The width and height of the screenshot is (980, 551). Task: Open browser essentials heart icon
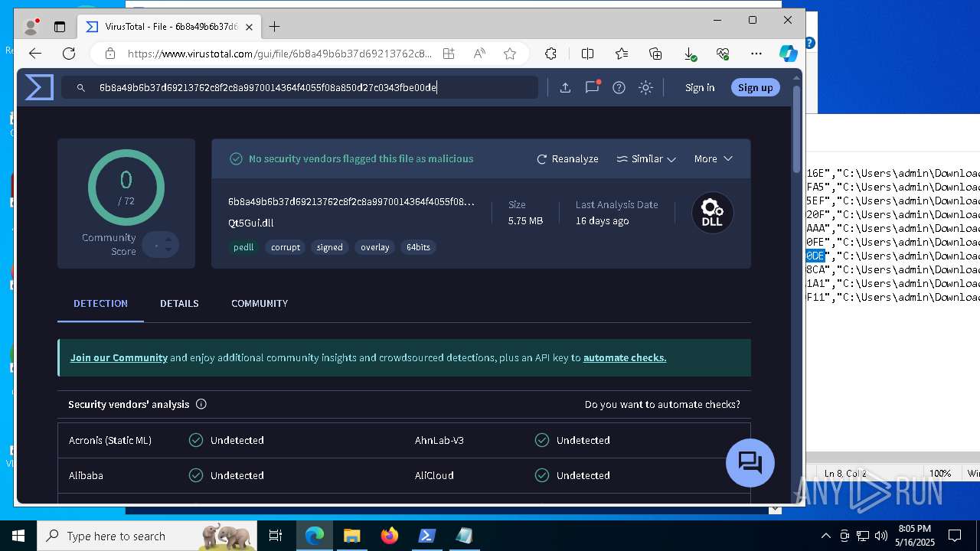click(723, 54)
